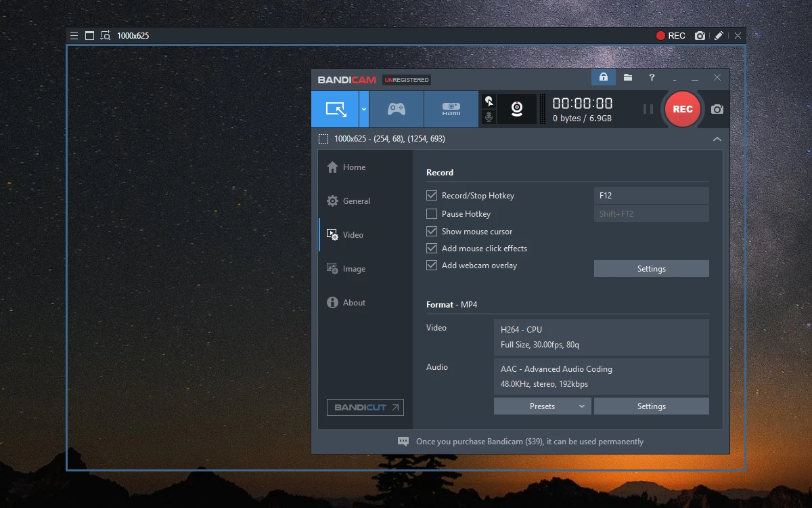Screen dimensions: 812x508
Task: Click the lock icon in the title bar
Action: tap(603, 77)
